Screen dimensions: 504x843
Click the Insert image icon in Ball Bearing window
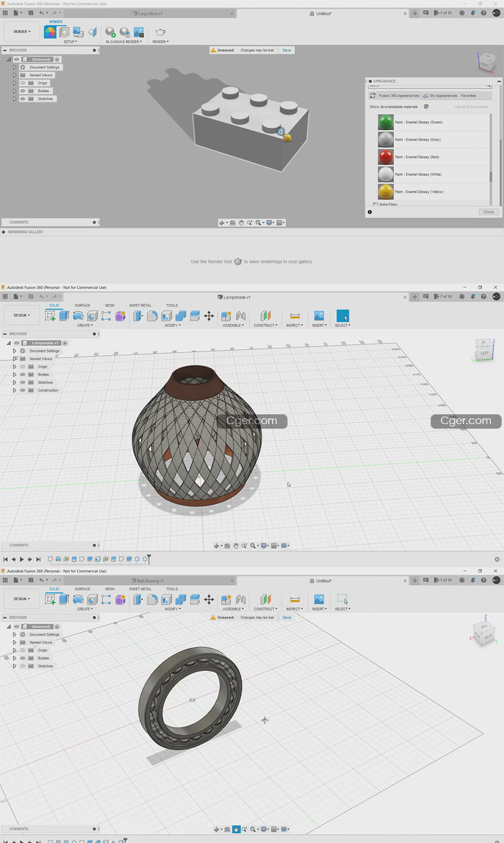tap(319, 599)
